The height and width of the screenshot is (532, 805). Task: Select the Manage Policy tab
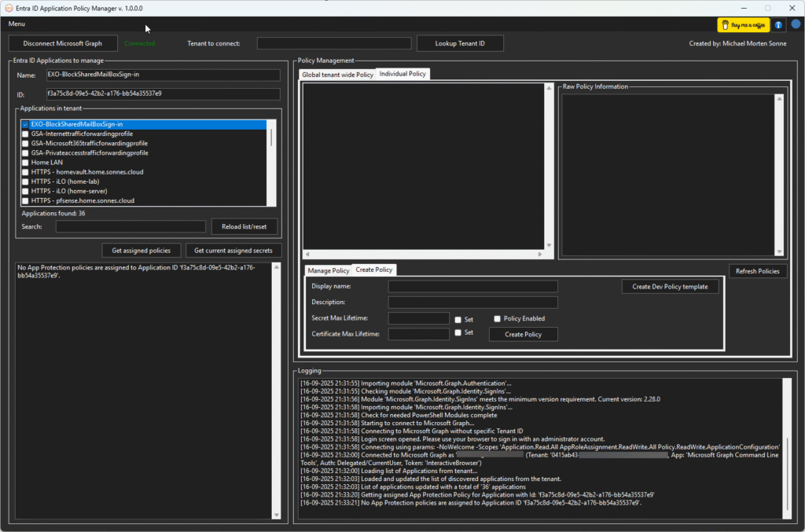329,270
